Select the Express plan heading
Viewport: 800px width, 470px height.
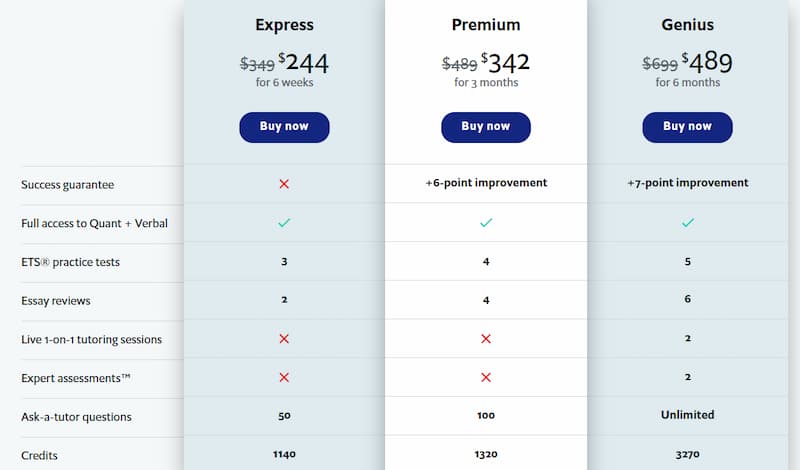coord(284,25)
